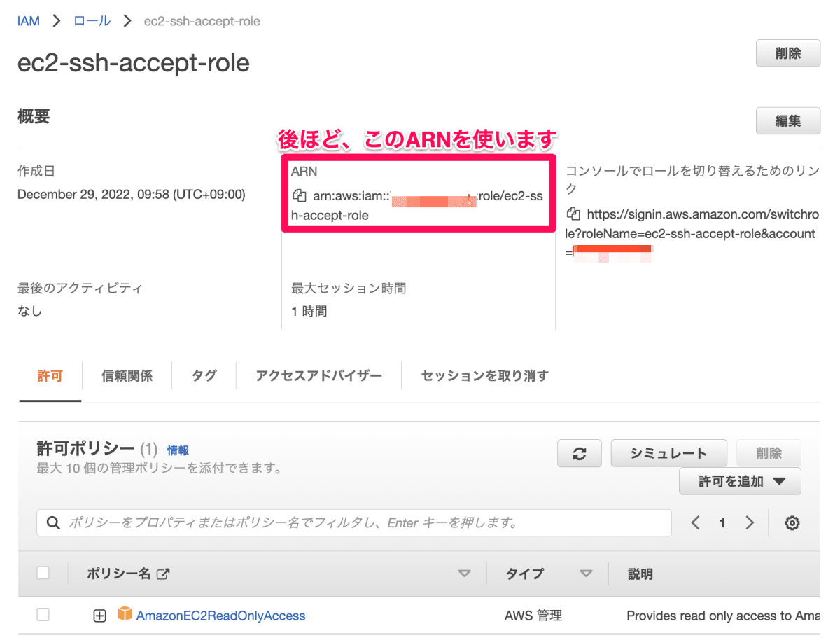Switch to the 許可 tab
The image size is (840, 638).
[50, 376]
